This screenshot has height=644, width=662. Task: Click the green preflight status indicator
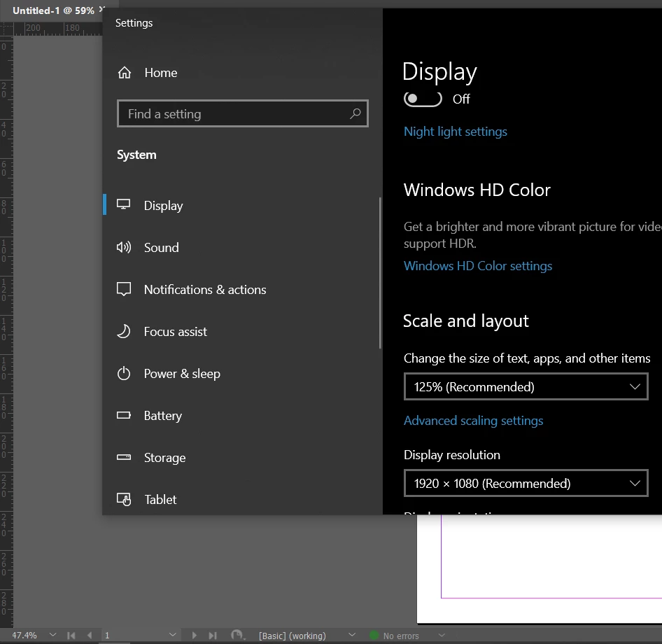tap(374, 635)
